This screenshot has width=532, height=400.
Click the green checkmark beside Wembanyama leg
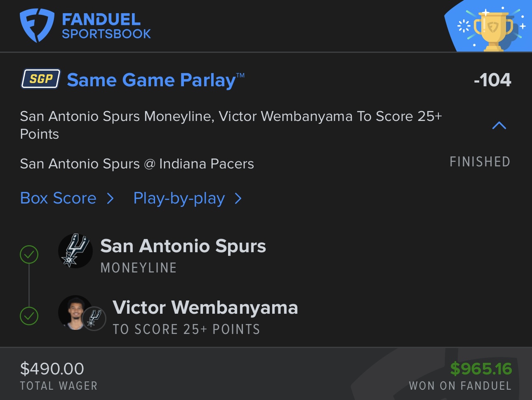click(29, 316)
